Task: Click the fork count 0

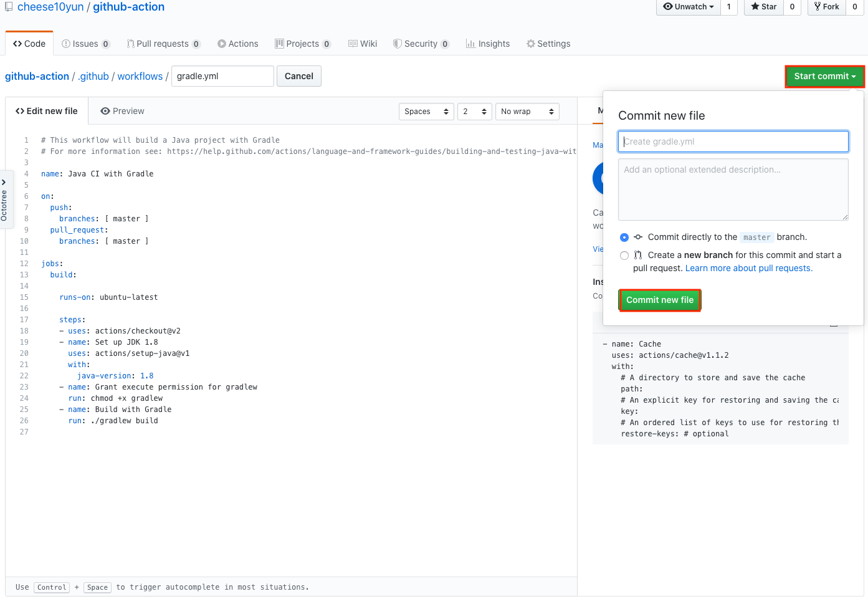Action: coord(855,7)
